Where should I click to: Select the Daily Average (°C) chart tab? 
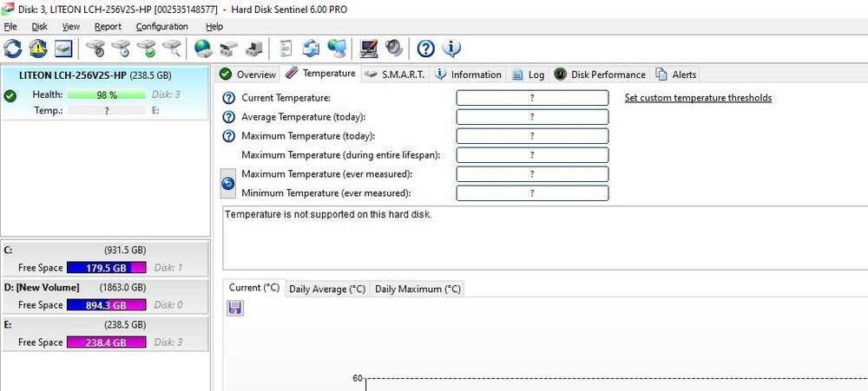tap(328, 289)
